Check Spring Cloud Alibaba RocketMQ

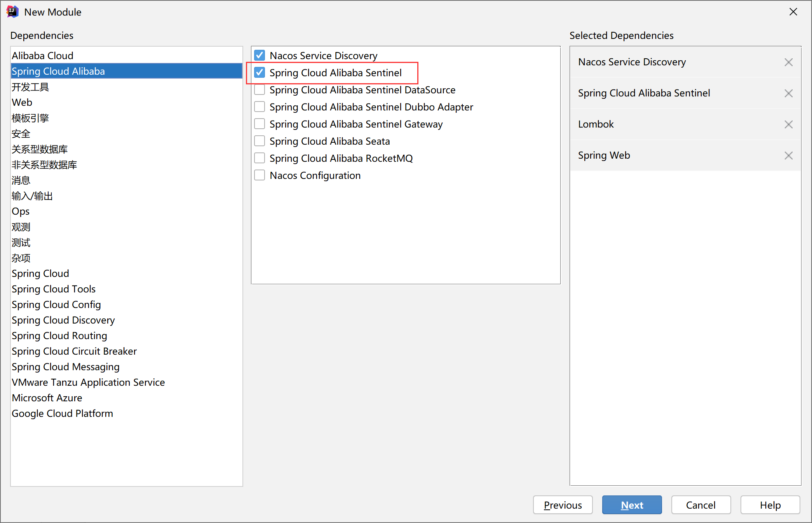pos(260,158)
